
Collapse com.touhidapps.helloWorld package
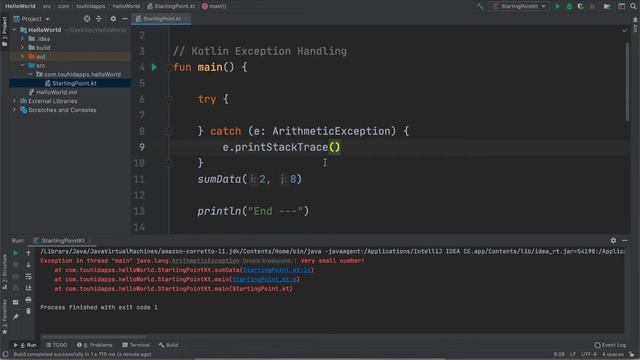tap(30, 74)
